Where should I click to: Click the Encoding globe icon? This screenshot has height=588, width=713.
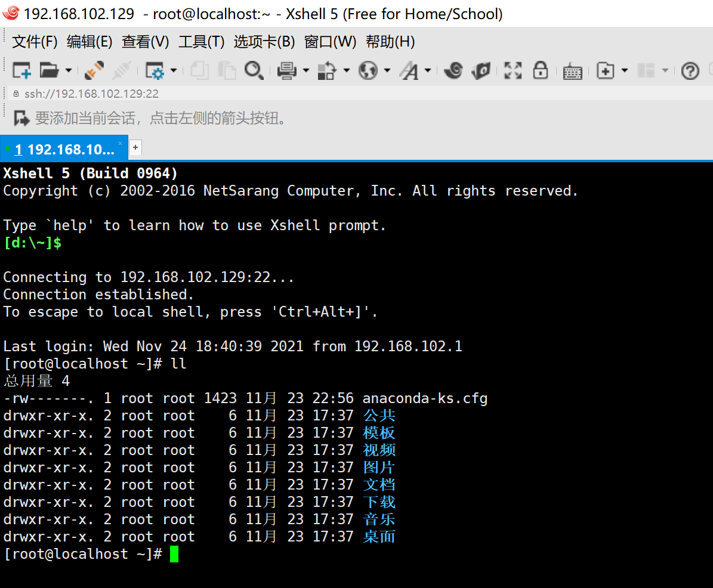pyautogui.click(x=368, y=71)
